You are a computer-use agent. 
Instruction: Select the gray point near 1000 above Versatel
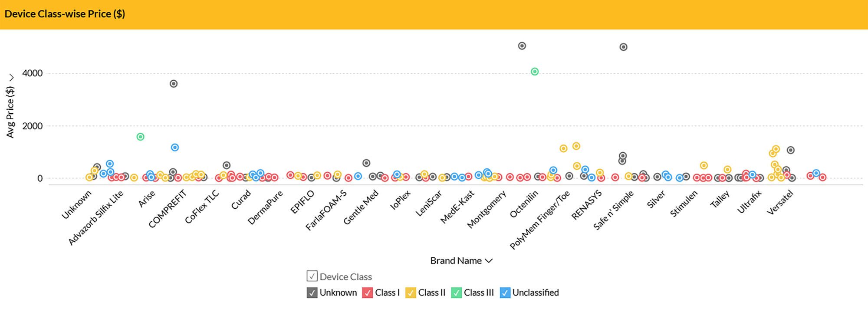791,150
